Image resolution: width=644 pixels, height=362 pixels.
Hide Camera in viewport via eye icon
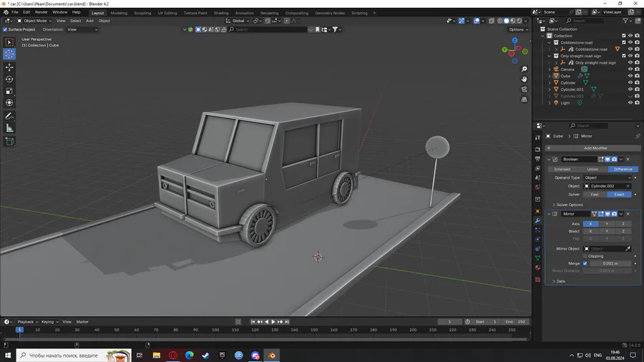point(630,69)
